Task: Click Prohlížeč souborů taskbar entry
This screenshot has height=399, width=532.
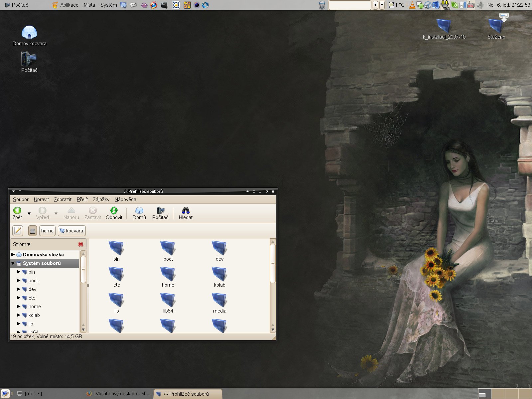Action: [188, 394]
